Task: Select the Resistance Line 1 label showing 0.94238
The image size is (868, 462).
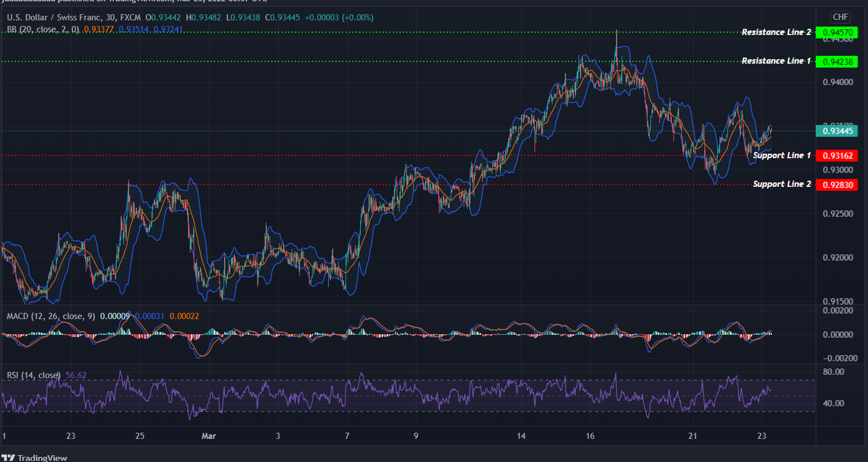Action: tap(837, 61)
